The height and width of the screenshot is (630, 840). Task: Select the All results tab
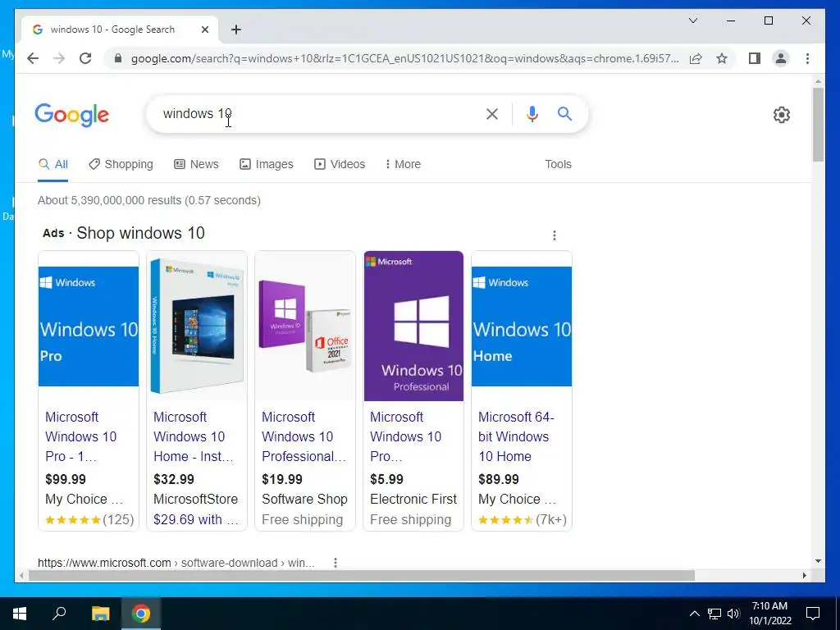coord(53,164)
